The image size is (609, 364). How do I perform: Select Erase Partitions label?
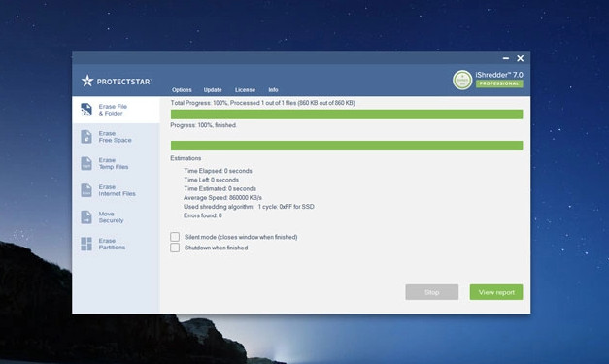112,244
